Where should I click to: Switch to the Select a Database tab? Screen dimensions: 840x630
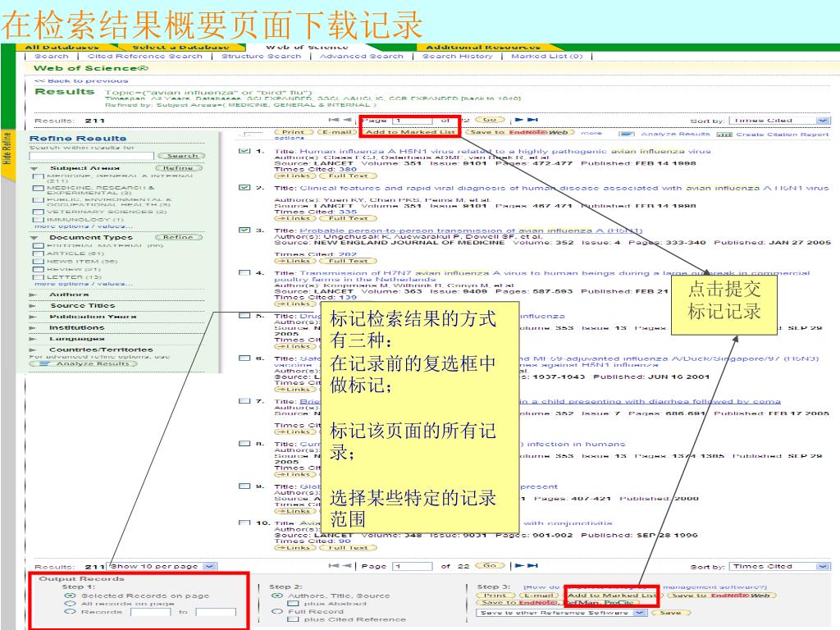pyautogui.click(x=181, y=47)
